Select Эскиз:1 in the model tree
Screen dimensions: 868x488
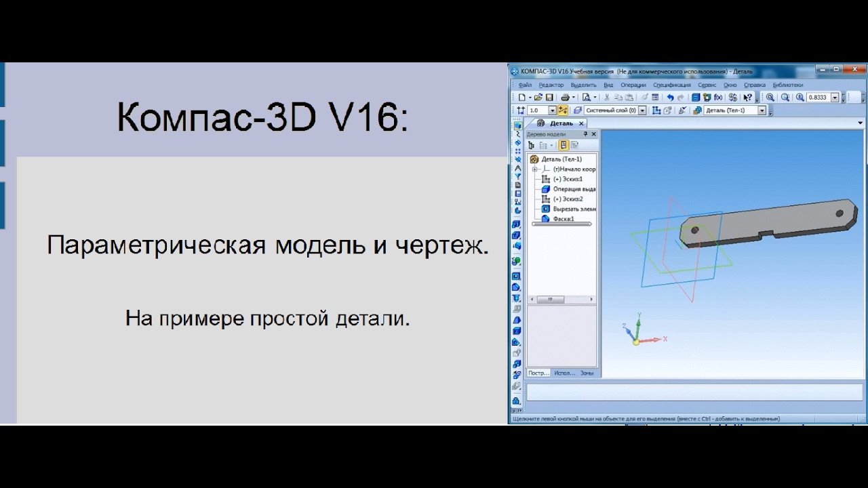(568, 179)
